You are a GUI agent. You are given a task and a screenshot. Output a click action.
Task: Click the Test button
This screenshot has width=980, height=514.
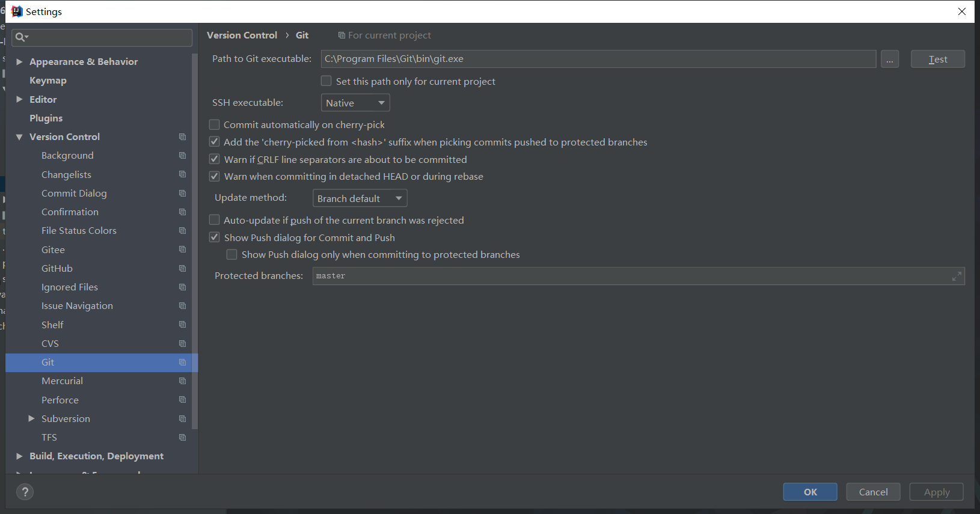coord(937,60)
